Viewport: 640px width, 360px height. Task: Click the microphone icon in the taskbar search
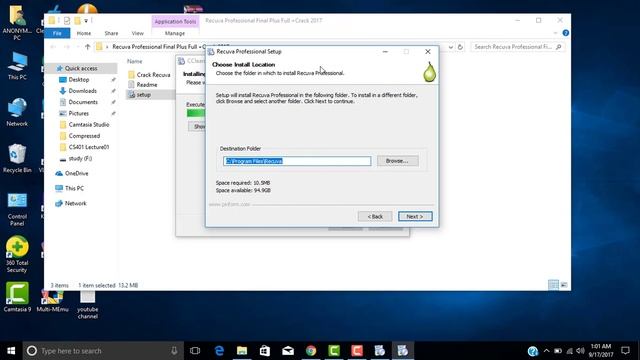(174, 351)
